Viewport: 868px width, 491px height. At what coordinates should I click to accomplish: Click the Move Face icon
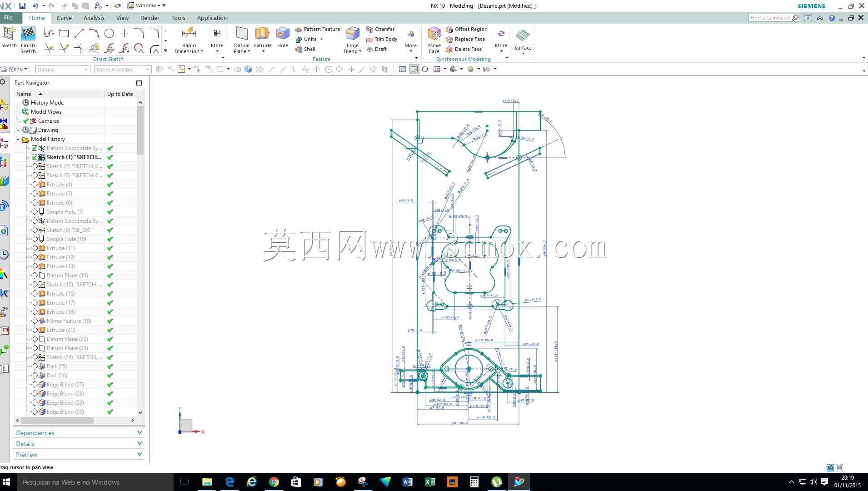[434, 34]
